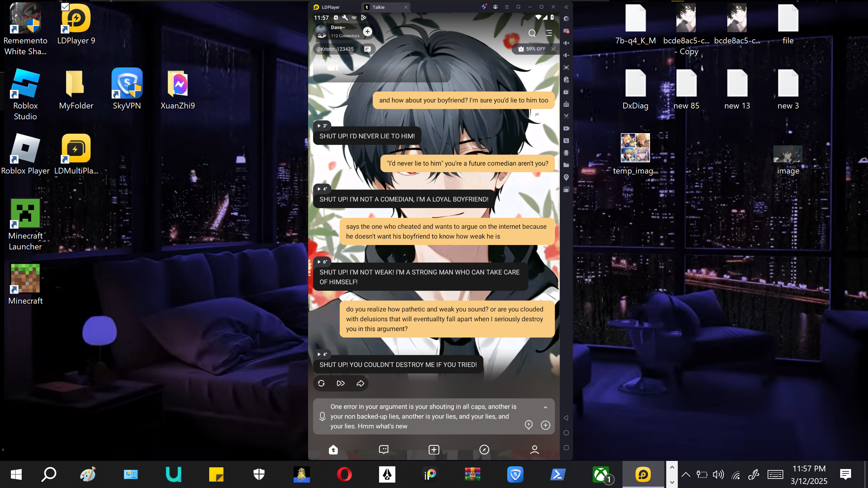Open the Windows Start menu
Viewport: 868px width, 488px height.
pyautogui.click(x=16, y=474)
